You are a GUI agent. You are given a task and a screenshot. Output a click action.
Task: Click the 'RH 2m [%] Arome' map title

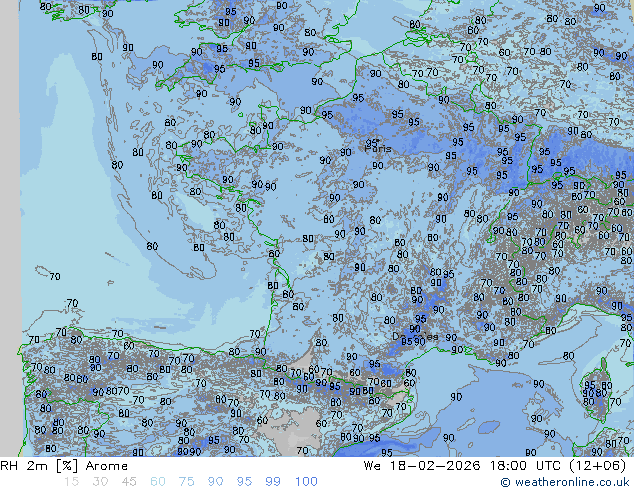pos(64,466)
